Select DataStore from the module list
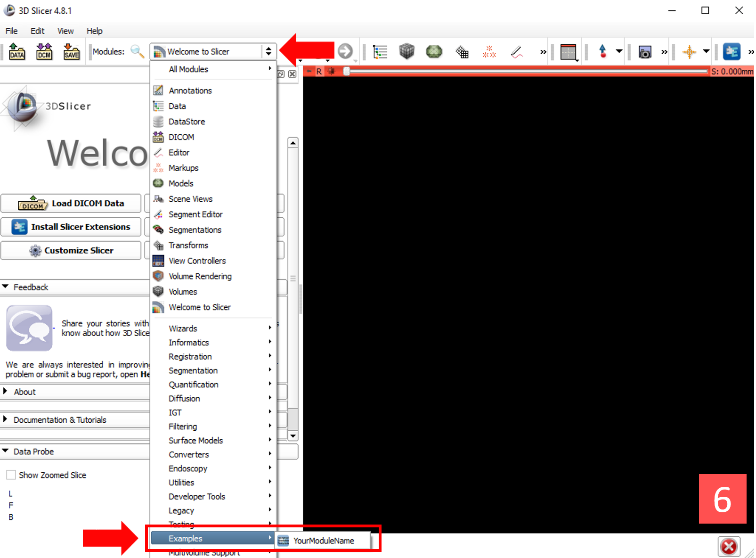This screenshot has height=558, width=756. (213, 122)
